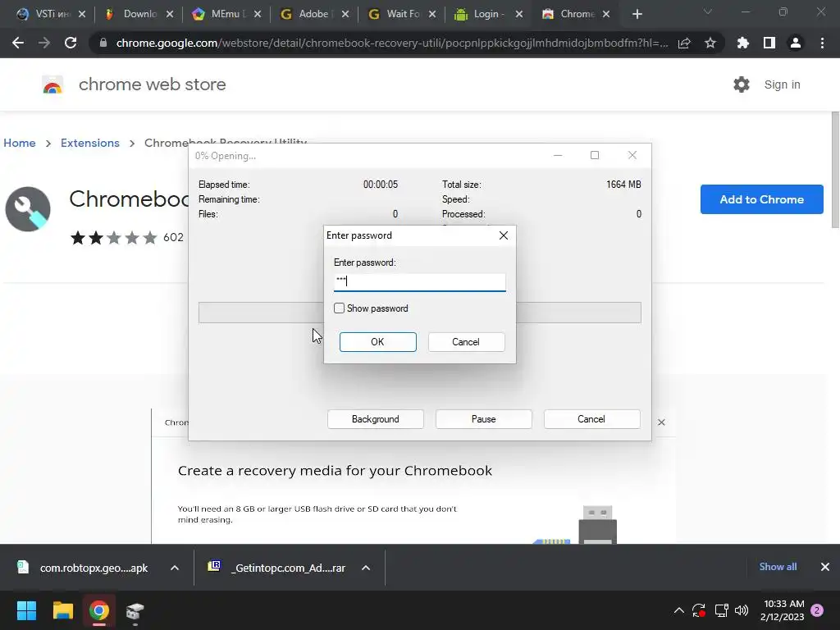840x630 pixels.
Task: Confirm the password with the OK button
Action: point(377,342)
